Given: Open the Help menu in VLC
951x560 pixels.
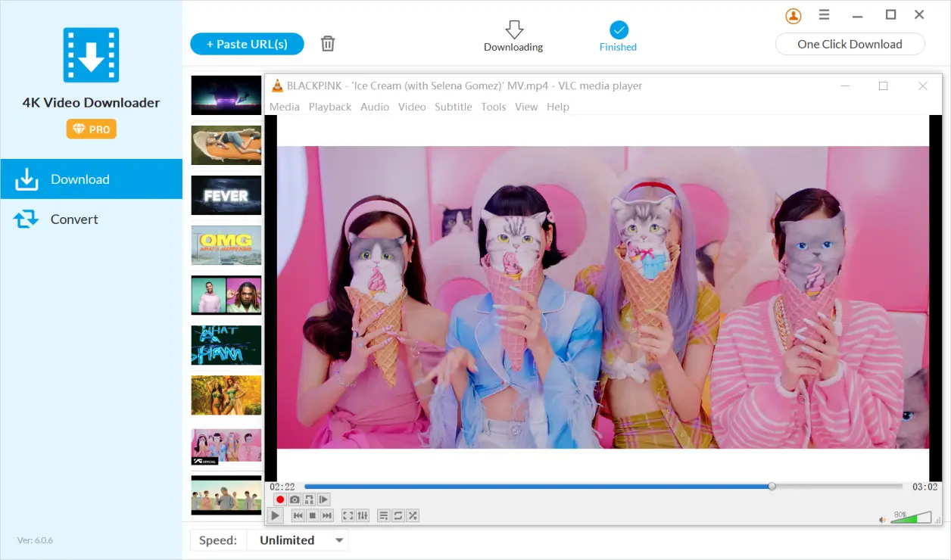Looking at the screenshot, I should (x=558, y=107).
